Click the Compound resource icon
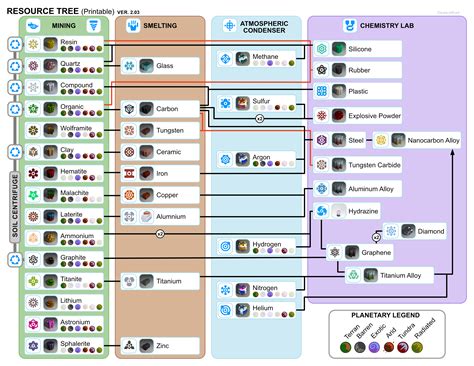The width and height of the screenshot is (474, 366). pyautogui.click(x=50, y=87)
